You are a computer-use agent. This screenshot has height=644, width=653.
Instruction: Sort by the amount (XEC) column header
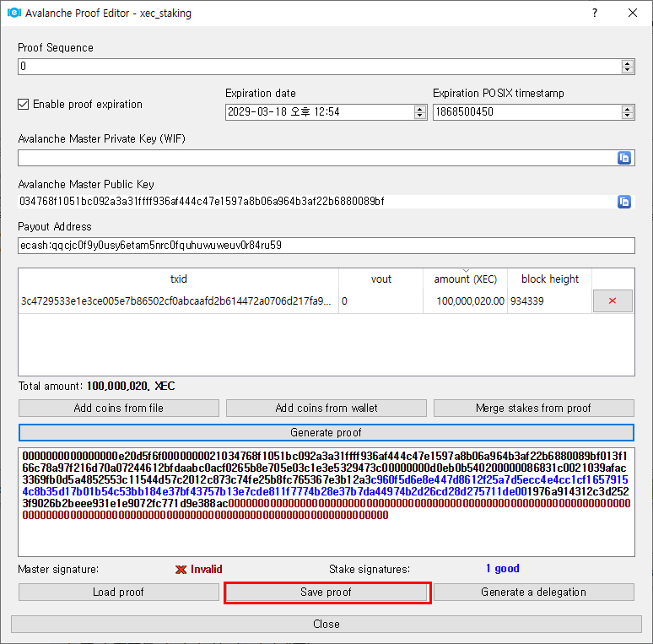coord(465,279)
